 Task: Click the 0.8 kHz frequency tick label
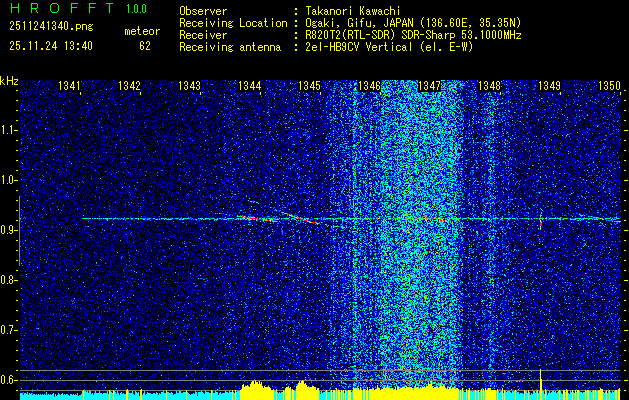pyautogui.click(x=9, y=280)
